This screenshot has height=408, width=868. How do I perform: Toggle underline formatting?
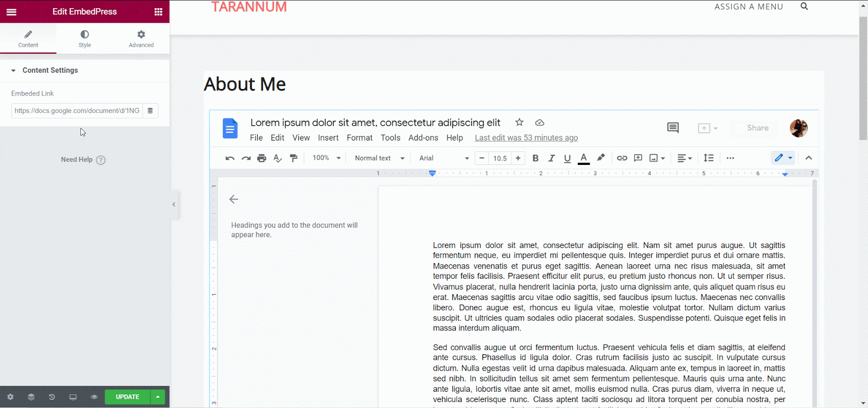(567, 158)
